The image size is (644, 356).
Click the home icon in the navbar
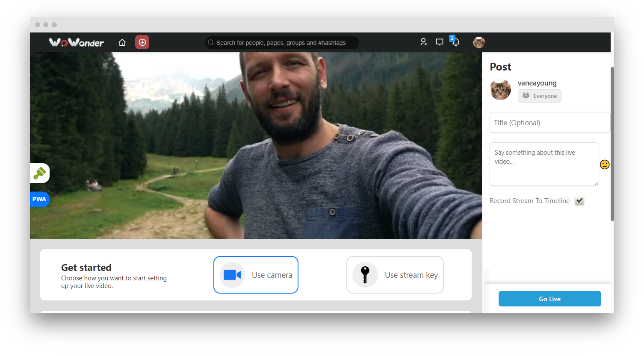coord(122,42)
